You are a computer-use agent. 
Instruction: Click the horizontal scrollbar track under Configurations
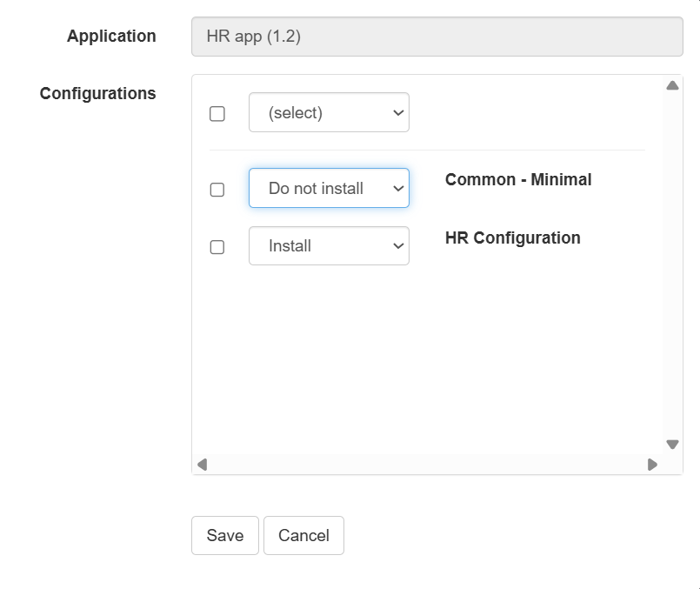click(x=426, y=465)
